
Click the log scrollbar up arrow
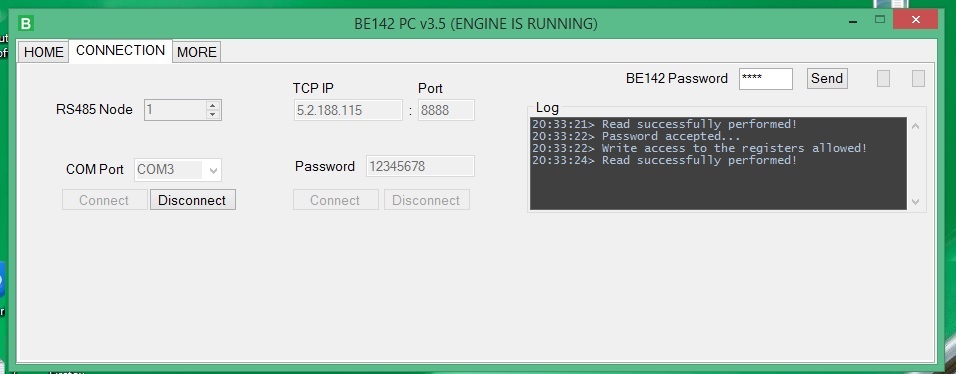(915, 127)
